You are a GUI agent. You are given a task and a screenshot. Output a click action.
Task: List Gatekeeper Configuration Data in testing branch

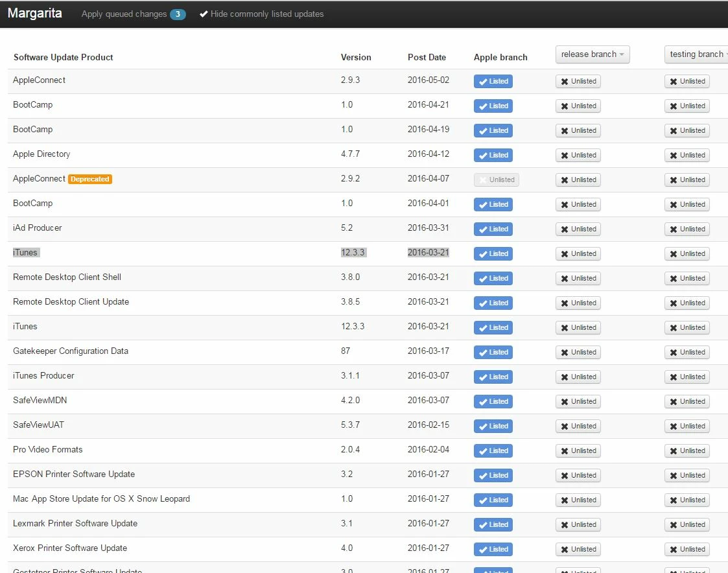coord(687,352)
